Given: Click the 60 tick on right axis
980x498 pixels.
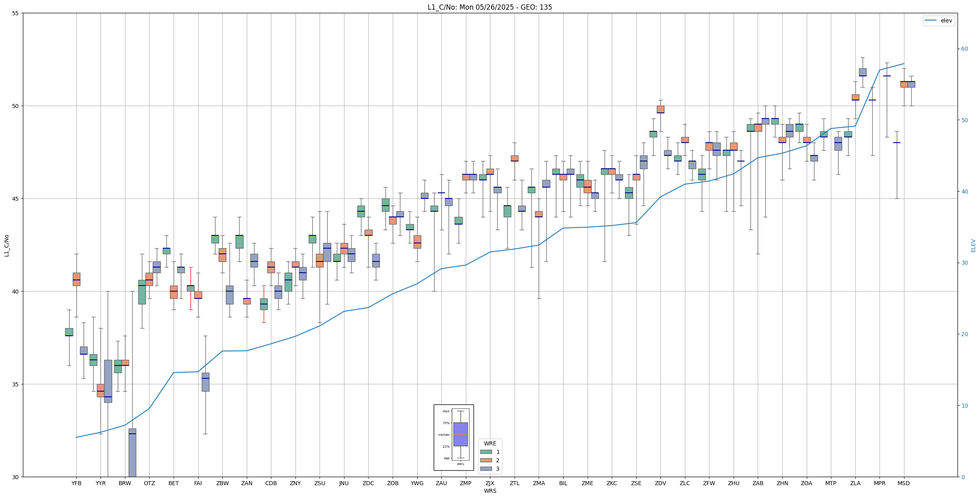Looking at the screenshot, I should tap(964, 49).
